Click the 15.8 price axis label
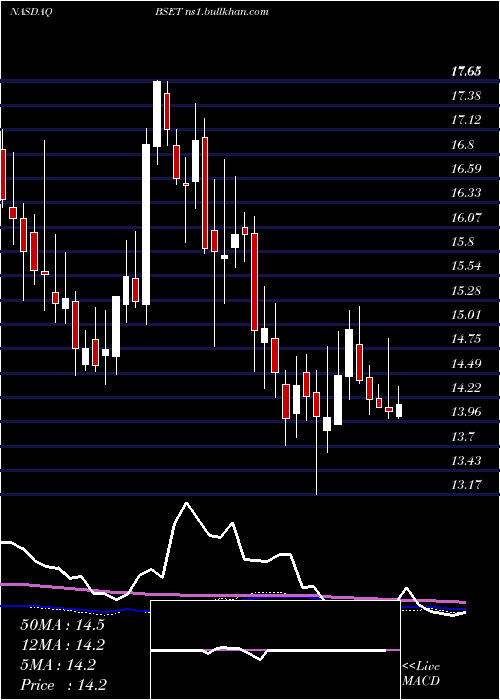The image size is (500, 700). click(463, 242)
